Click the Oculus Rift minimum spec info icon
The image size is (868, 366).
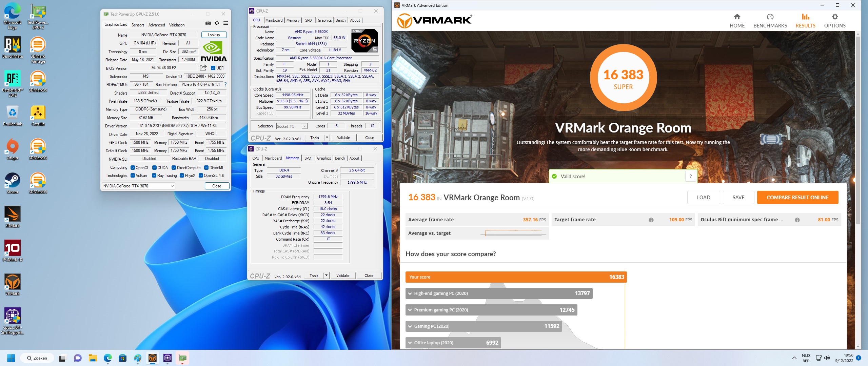click(797, 220)
